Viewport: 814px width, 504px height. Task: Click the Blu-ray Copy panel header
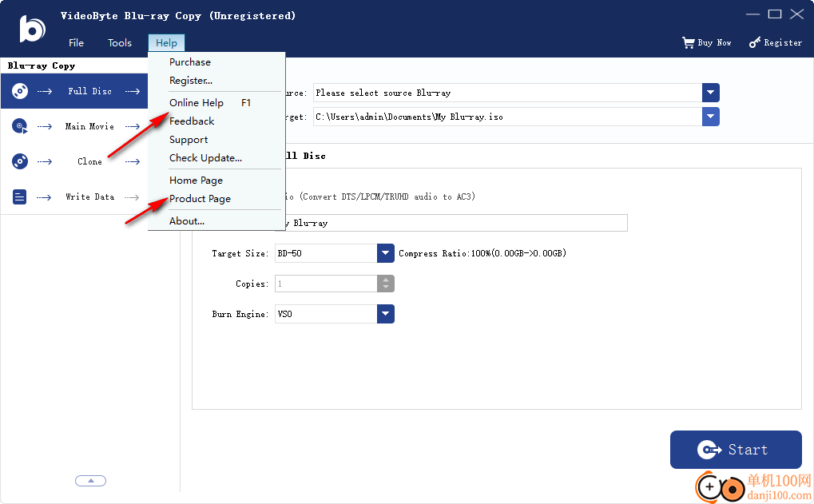[42, 66]
